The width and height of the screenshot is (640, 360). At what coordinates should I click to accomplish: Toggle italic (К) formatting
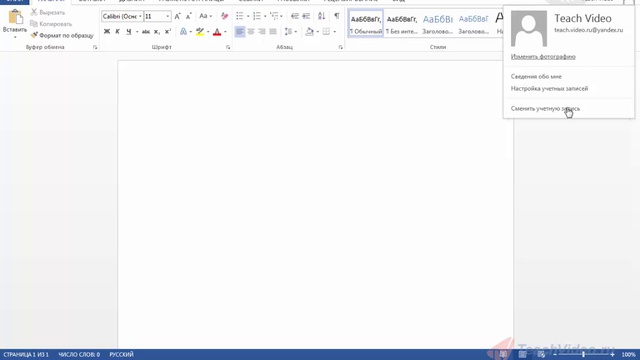click(118, 31)
